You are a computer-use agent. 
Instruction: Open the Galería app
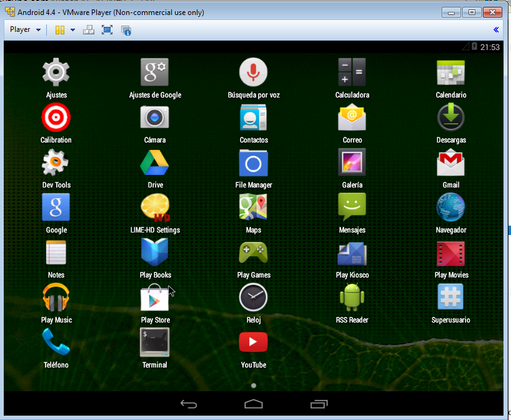[352, 162]
